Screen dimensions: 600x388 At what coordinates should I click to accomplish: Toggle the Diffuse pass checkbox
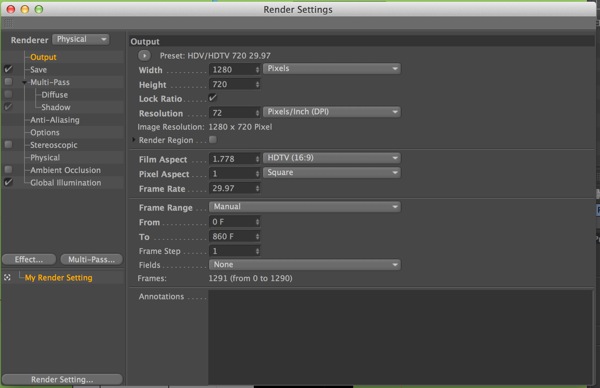point(8,94)
